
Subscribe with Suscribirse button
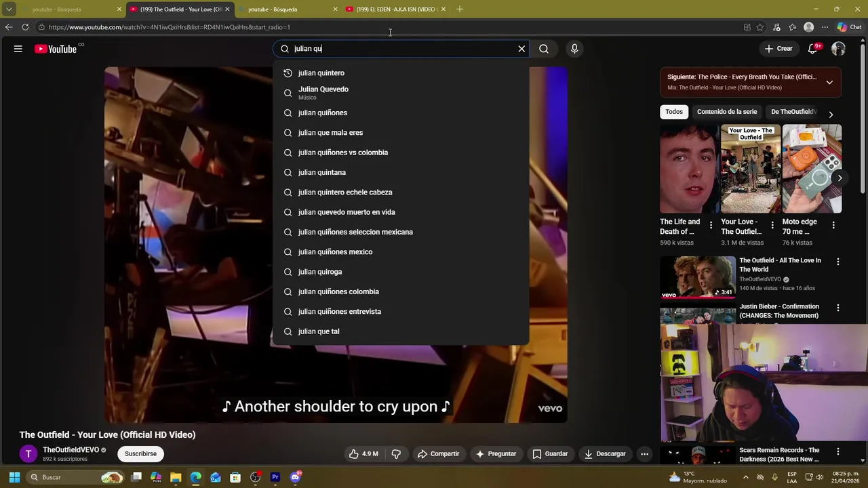click(x=140, y=454)
